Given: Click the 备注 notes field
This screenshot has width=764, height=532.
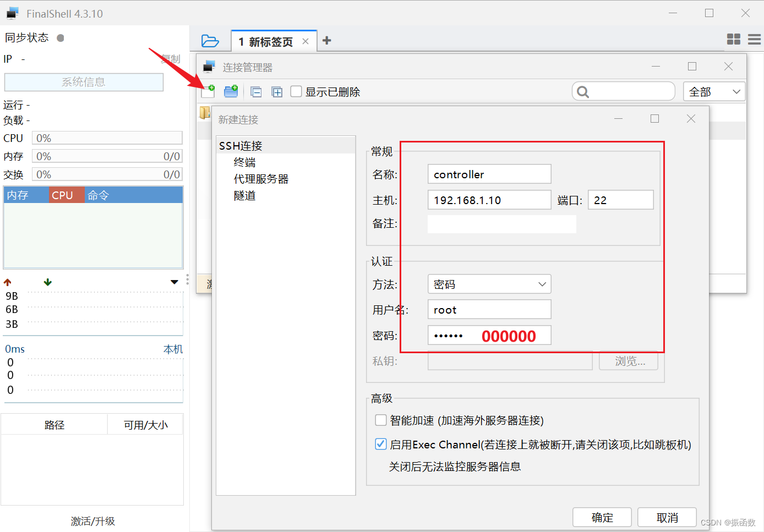Looking at the screenshot, I should [x=502, y=224].
